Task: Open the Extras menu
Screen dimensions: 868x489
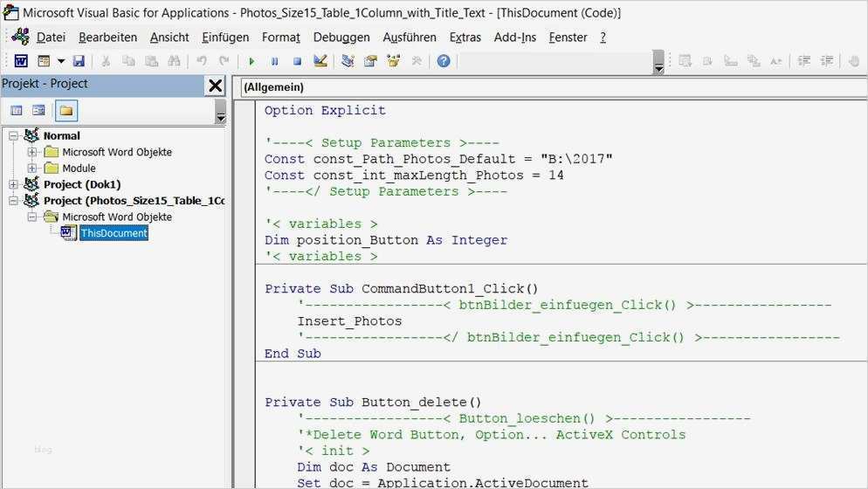Action: pyautogui.click(x=465, y=37)
